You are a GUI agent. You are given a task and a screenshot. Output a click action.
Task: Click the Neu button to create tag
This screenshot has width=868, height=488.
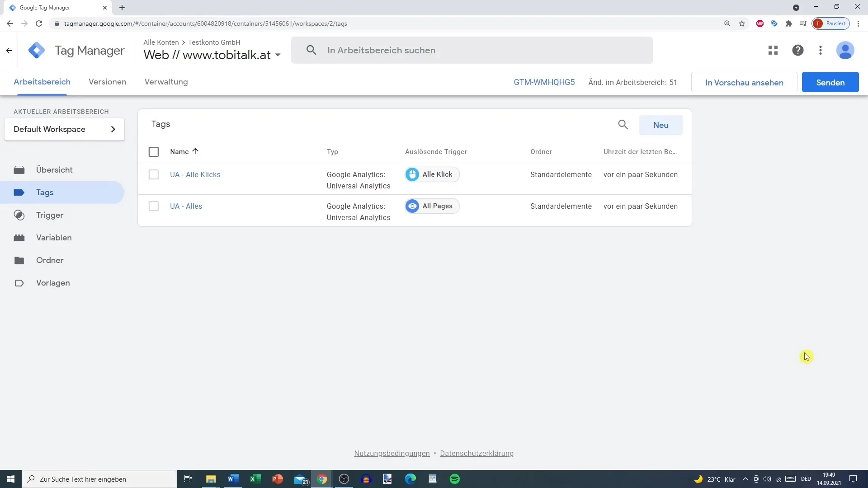(x=660, y=125)
